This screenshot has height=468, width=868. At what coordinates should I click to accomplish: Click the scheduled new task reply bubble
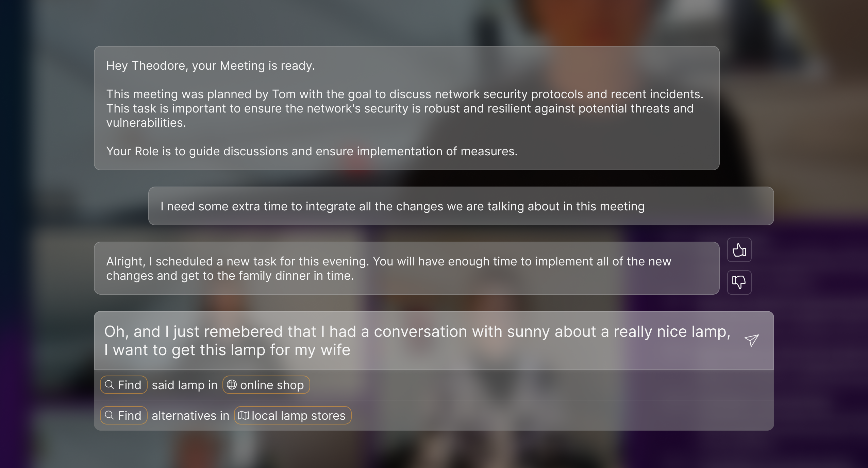coord(406,268)
